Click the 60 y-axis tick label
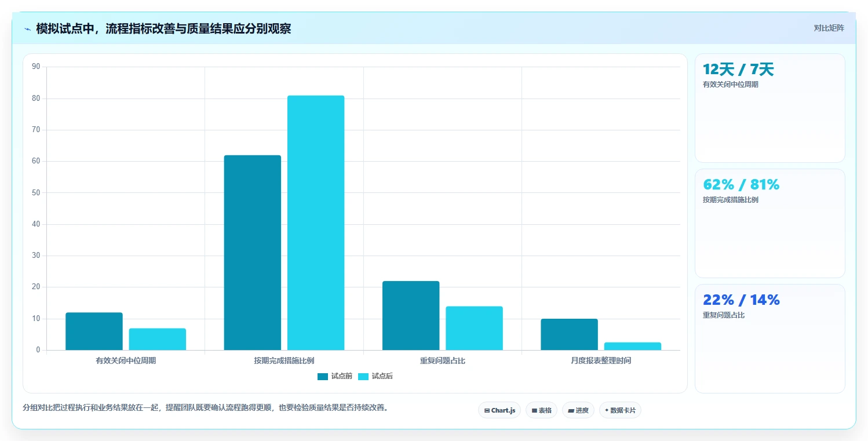The width and height of the screenshot is (868, 441). [36, 161]
